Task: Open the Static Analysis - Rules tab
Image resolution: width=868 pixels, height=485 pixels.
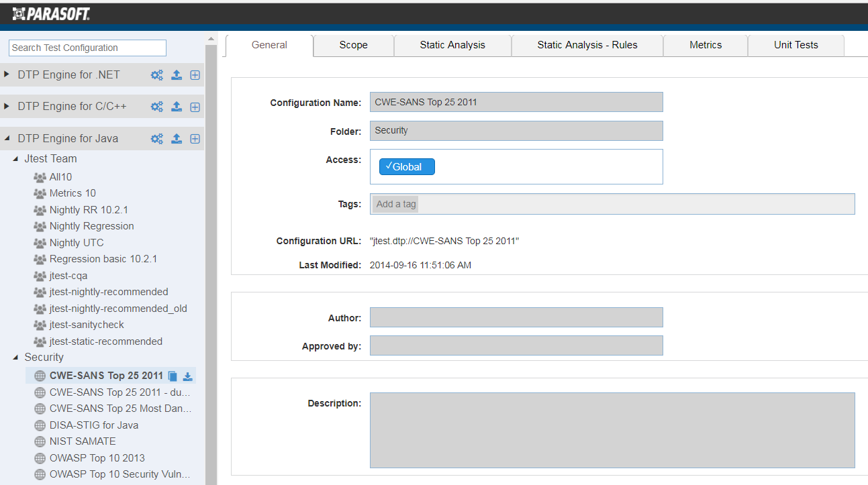Action: (587, 45)
